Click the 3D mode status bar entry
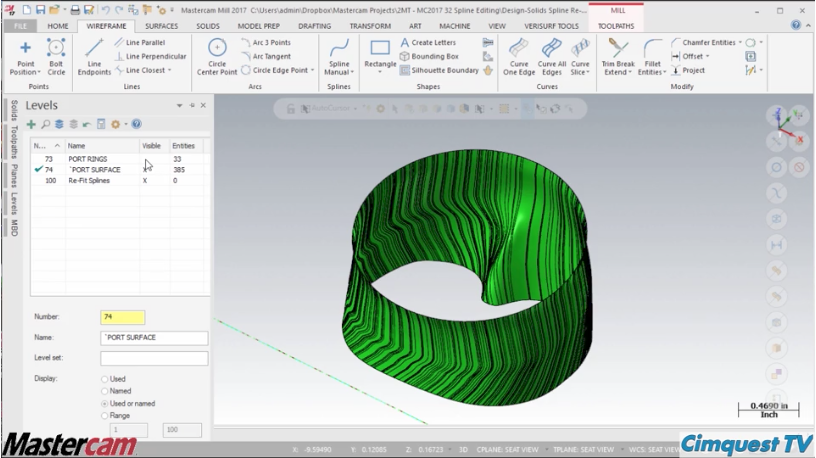Viewport: 816px width, 458px height. coord(463,450)
